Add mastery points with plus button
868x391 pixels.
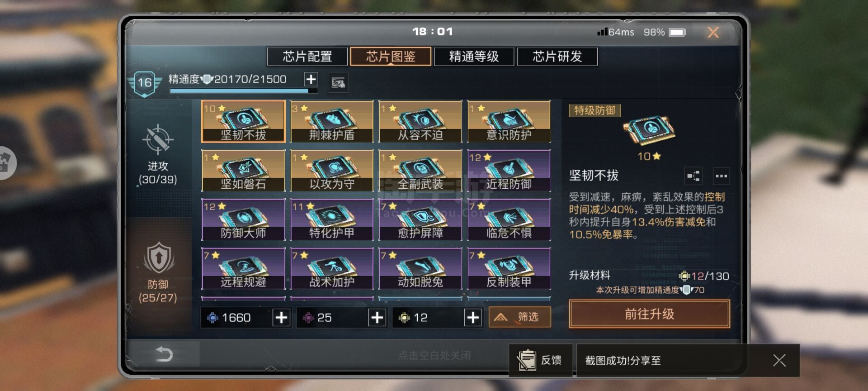311,79
